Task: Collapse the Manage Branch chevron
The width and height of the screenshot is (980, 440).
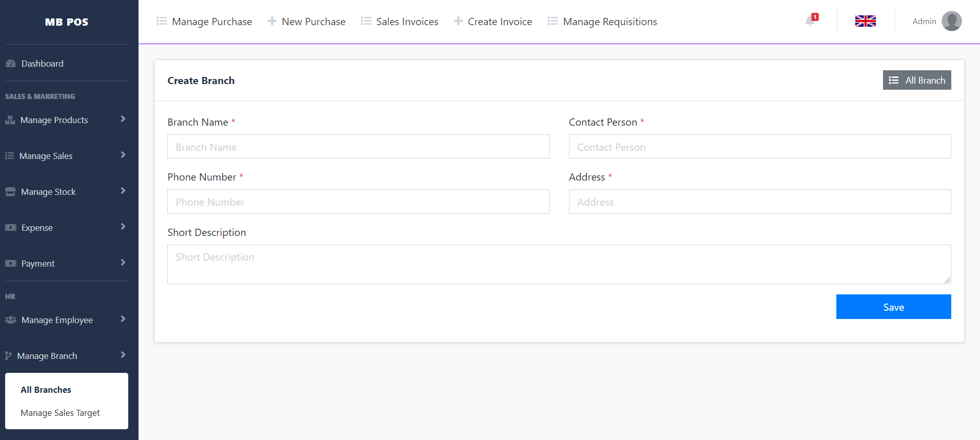Action: [123, 355]
